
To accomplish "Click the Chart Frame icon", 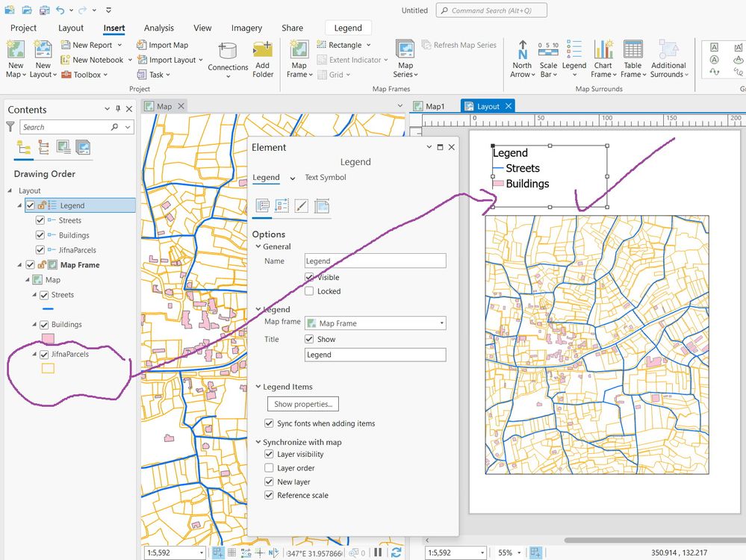I will click(603, 50).
